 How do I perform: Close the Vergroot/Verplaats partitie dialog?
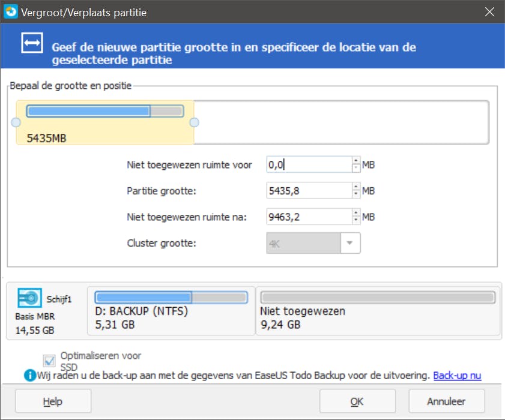coord(489,12)
